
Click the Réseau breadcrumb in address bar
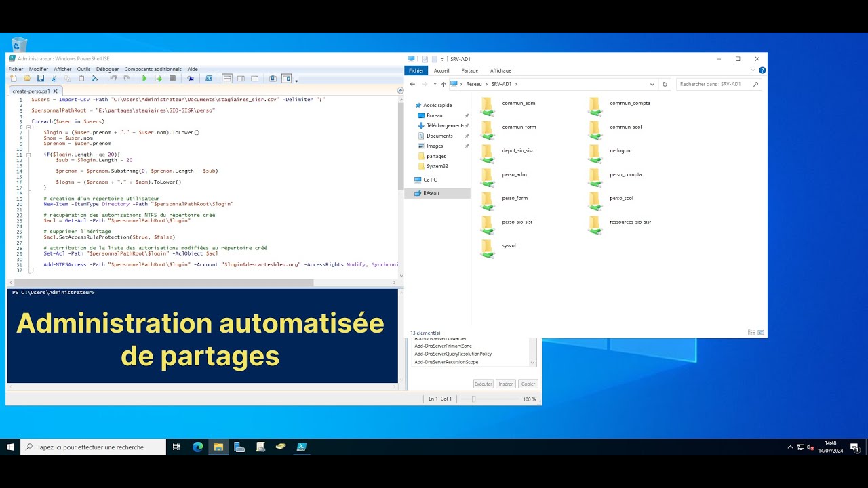(473, 84)
